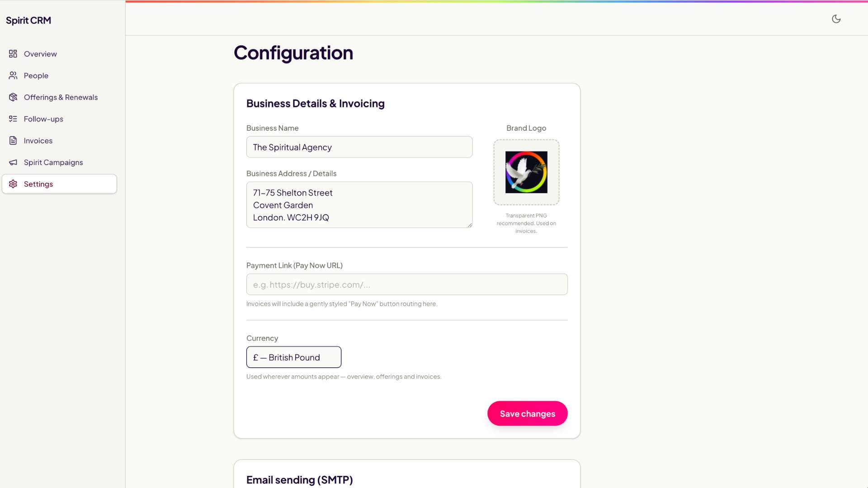868x488 pixels.
Task: Go to Spirit Campaigns section
Action: point(59,162)
